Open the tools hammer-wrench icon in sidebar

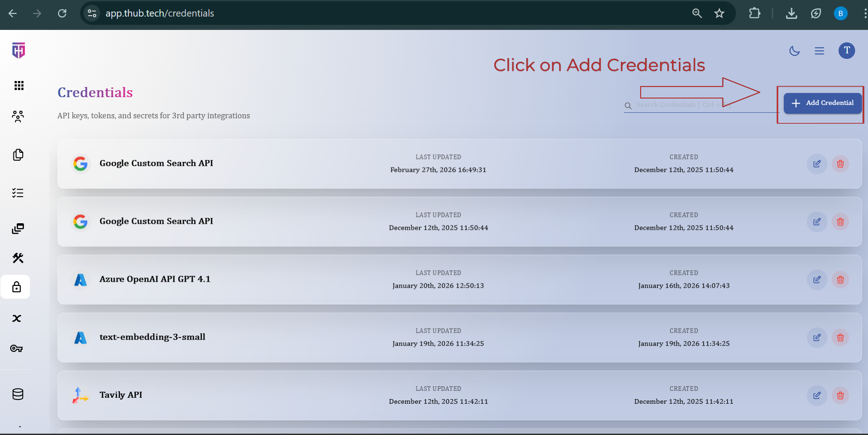(x=18, y=258)
